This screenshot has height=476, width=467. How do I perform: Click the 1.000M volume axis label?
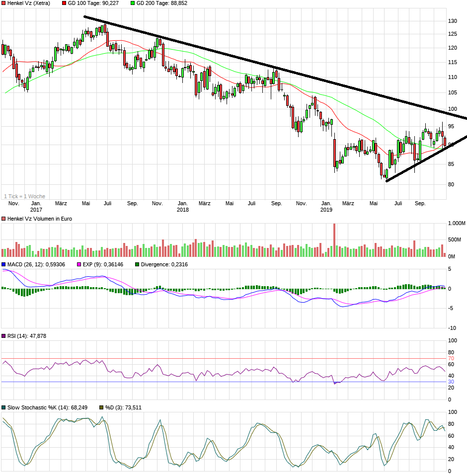coord(457,224)
